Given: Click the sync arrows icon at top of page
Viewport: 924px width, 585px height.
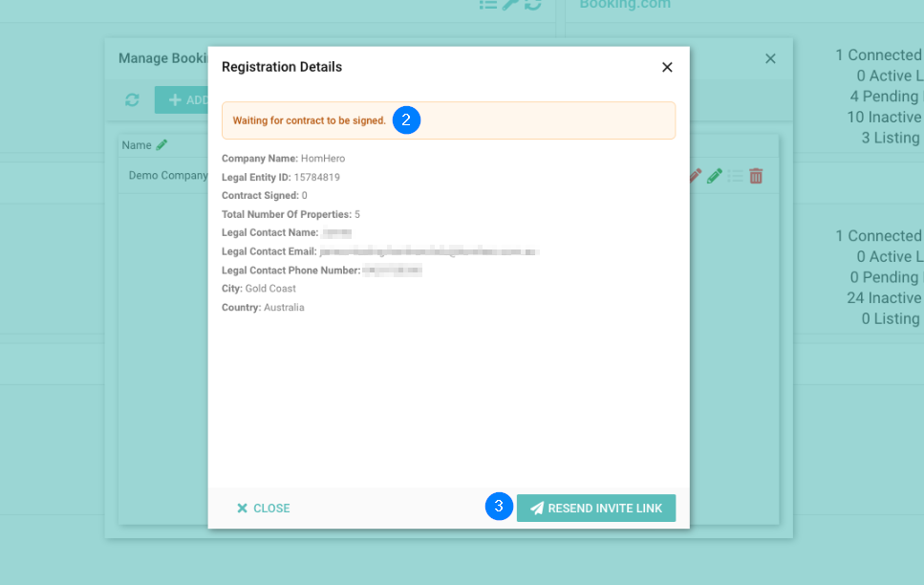Looking at the screenshot, I should tap(532, 4).
